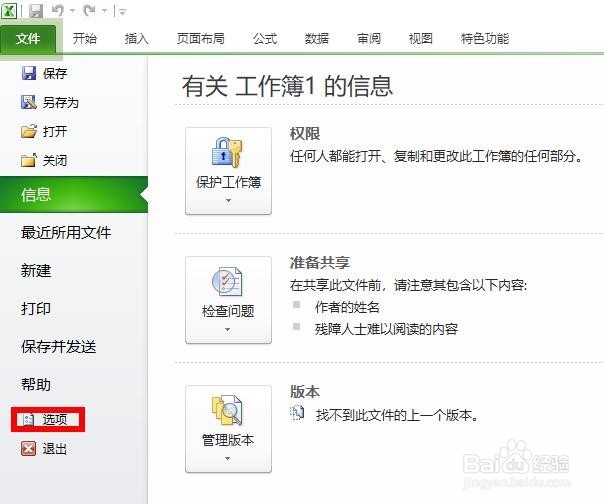Click the 准备共享 section heading

click(x=320, y=263)
